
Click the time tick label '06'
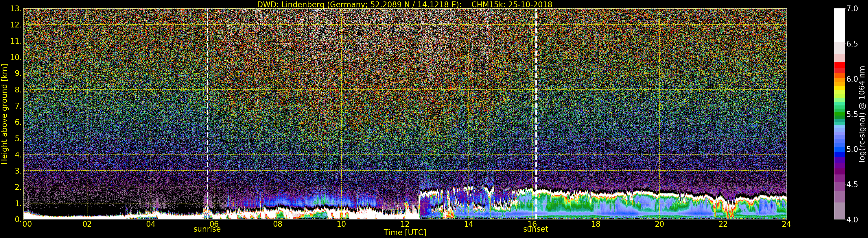click(214, 224)
